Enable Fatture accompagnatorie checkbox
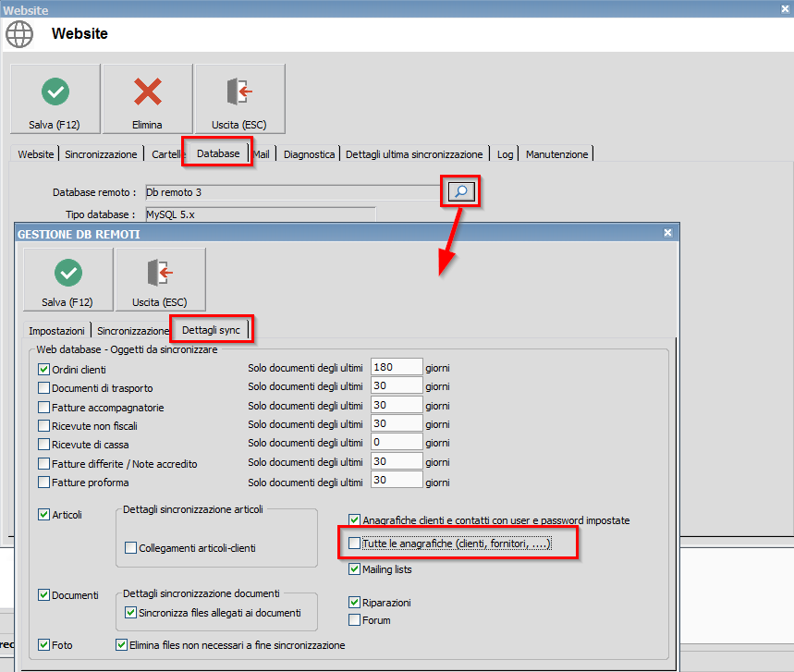Screen dimensions: 794x672 [44, 407]
